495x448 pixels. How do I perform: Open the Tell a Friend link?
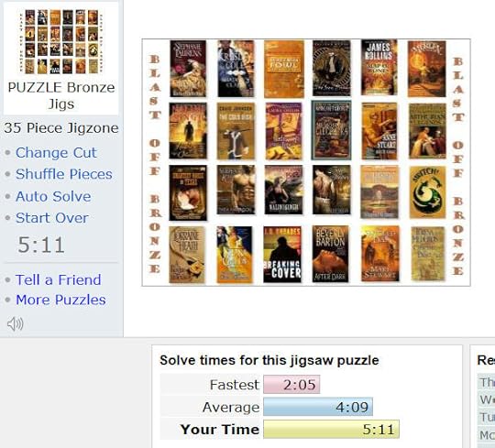pos(59,279)
